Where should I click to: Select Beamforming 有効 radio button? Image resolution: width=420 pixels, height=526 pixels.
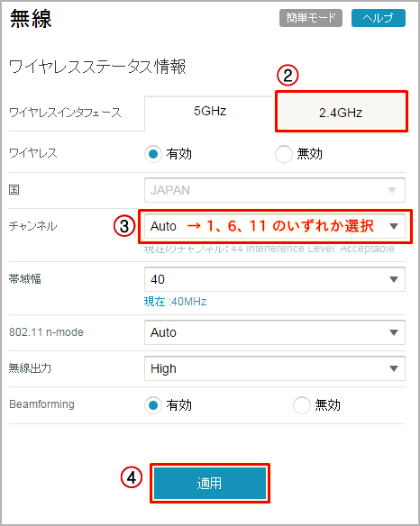[153, 405]
